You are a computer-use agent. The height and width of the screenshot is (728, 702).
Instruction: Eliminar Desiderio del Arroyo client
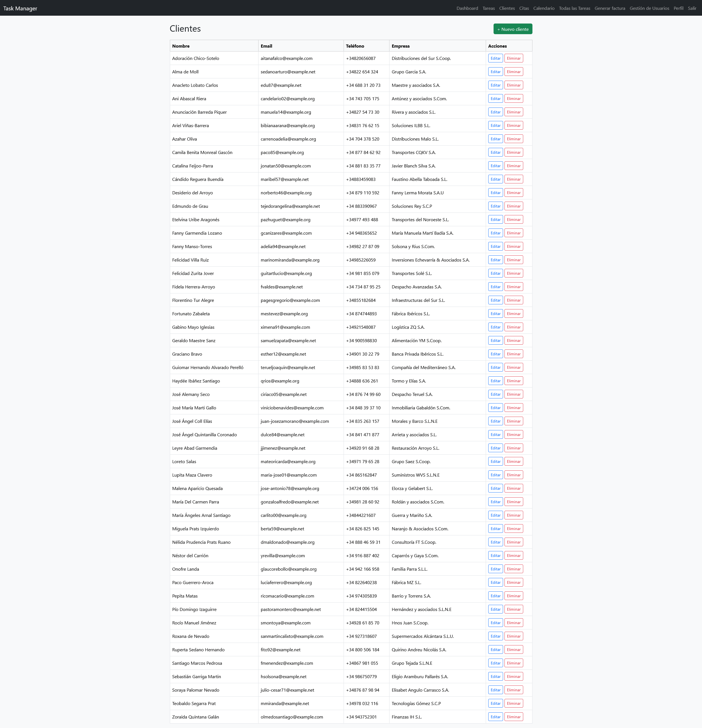[x=513, y=193]
